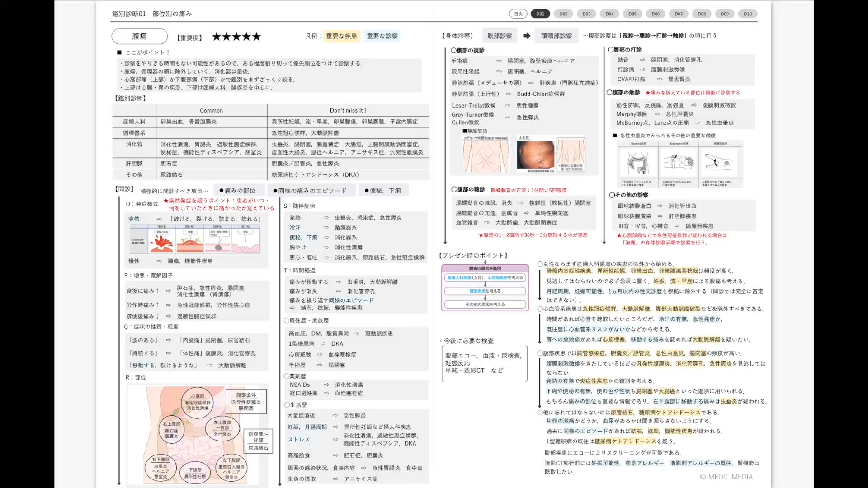
Task: Click the 腹部診察 box
Action: click(x=500, y=36)
